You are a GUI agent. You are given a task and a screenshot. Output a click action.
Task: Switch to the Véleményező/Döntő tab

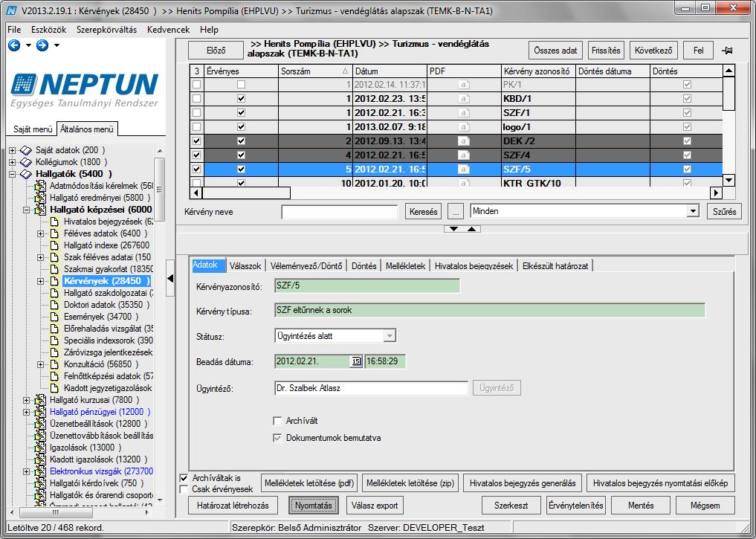coord(306,265)
